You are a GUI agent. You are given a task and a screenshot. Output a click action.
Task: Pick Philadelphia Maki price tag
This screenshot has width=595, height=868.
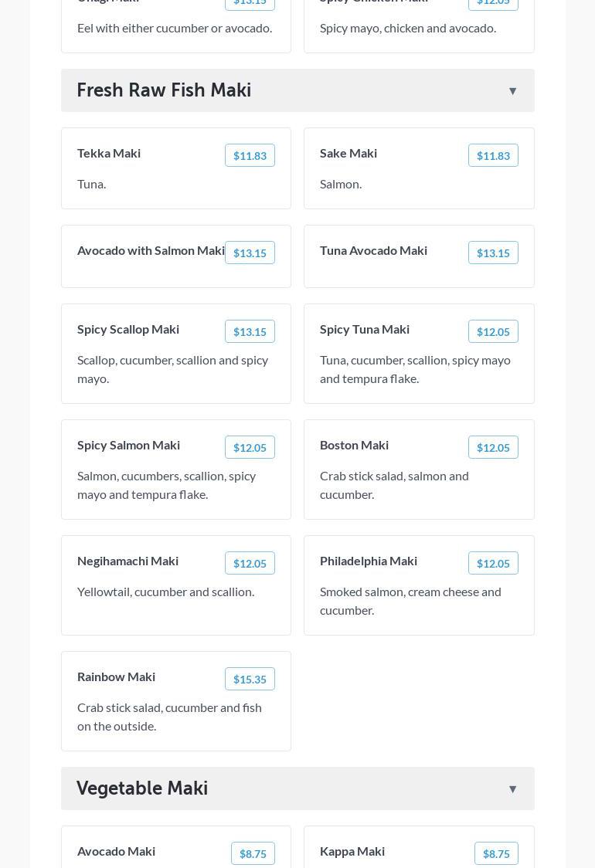click(493, 564)
